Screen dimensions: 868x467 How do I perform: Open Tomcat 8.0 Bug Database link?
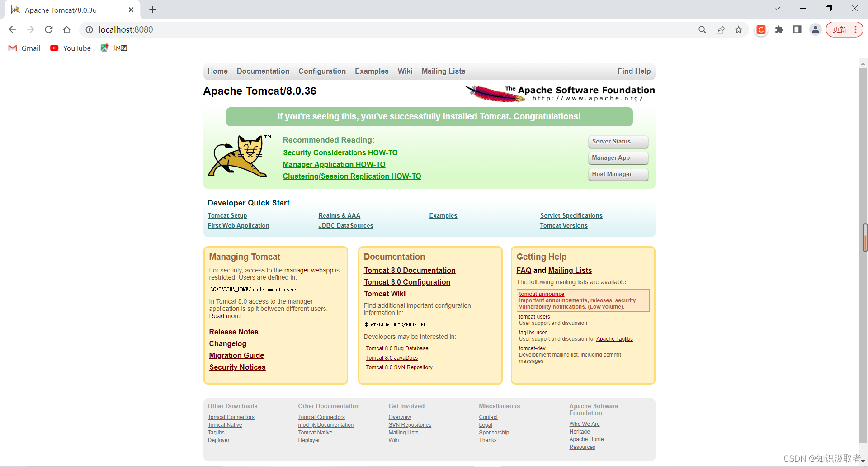(x=397, y=348)
